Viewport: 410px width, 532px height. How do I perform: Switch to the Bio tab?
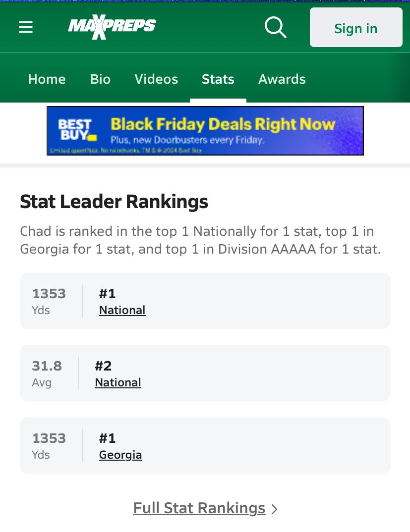[100, 79]
